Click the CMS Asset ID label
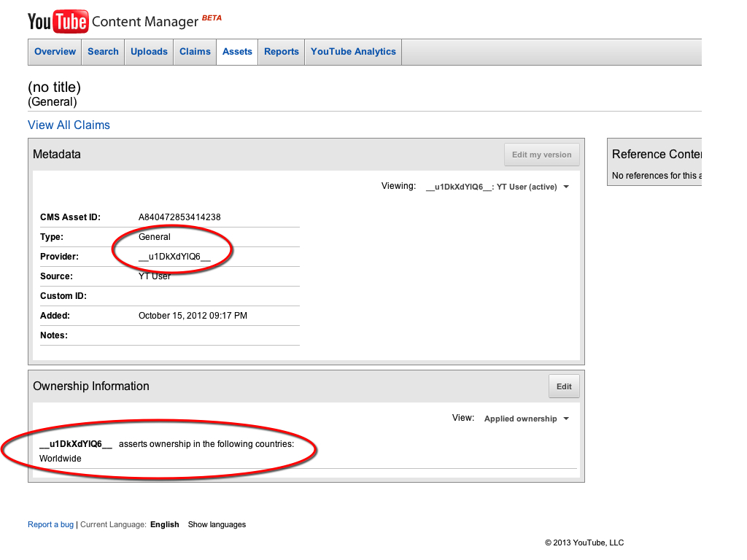The height and width of the screenshot is (560, 747). (70, 217)
